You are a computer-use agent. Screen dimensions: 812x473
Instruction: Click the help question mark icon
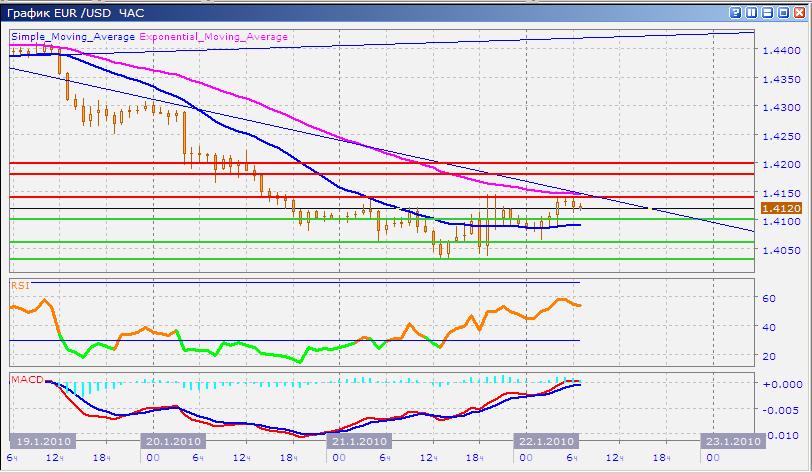tap(735, 12)
